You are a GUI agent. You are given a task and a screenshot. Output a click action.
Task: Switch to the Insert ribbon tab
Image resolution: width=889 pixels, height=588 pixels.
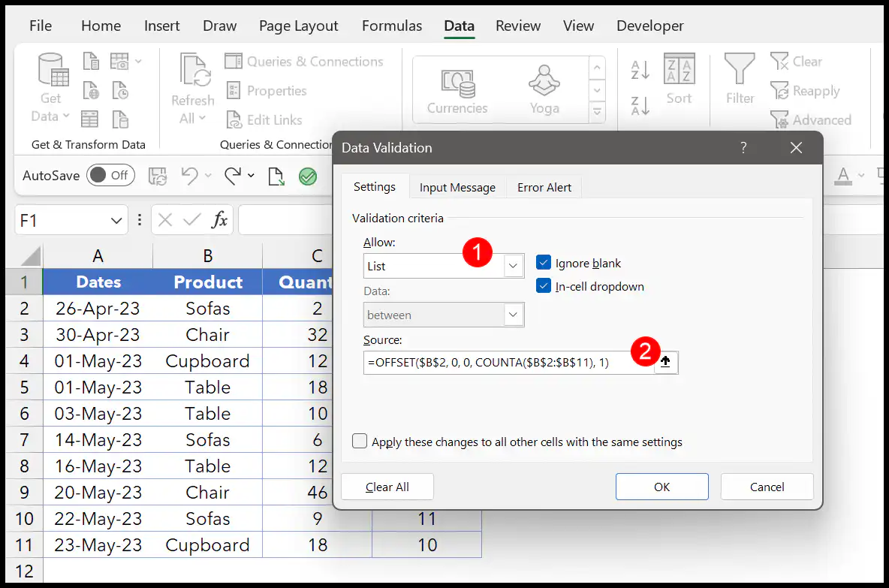pos(161,26)
